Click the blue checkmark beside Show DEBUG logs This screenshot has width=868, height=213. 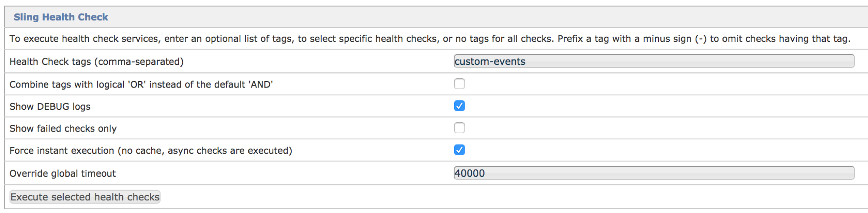[459, 106]
